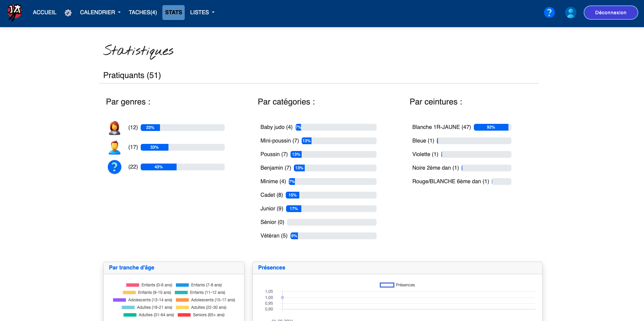Toggle Enfants (7-8 ans) legend swatch
Image resolution: width=644 pixels, height=321 pixels.
coord(182,285)
